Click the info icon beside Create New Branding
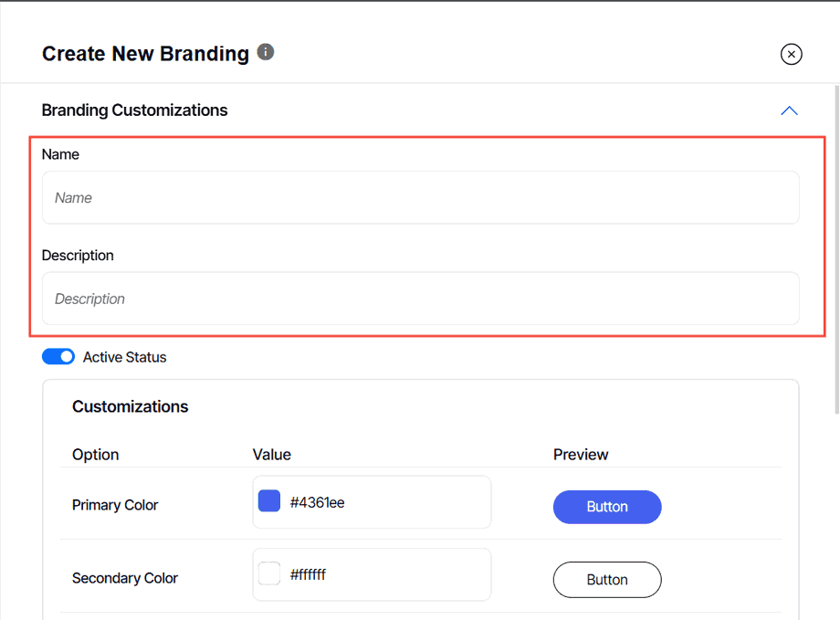The image size is (840, 620). [266, 52]
